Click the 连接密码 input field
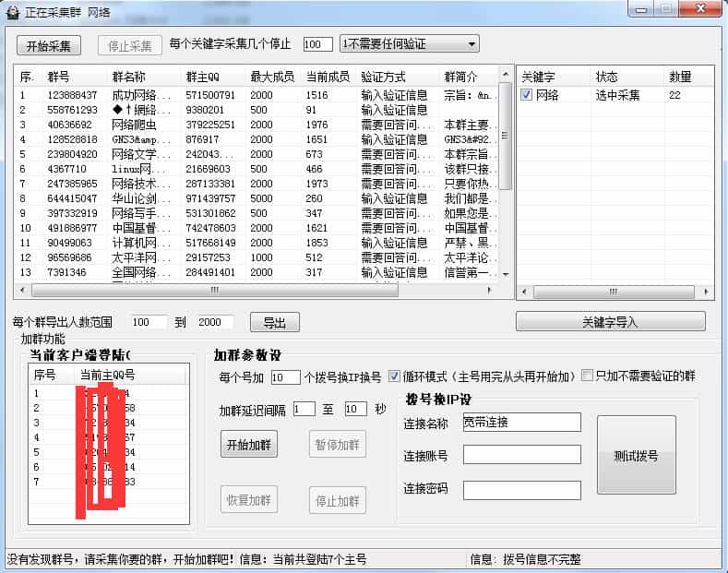This screenshot has width=728, height=573. [x=522, y=490]
